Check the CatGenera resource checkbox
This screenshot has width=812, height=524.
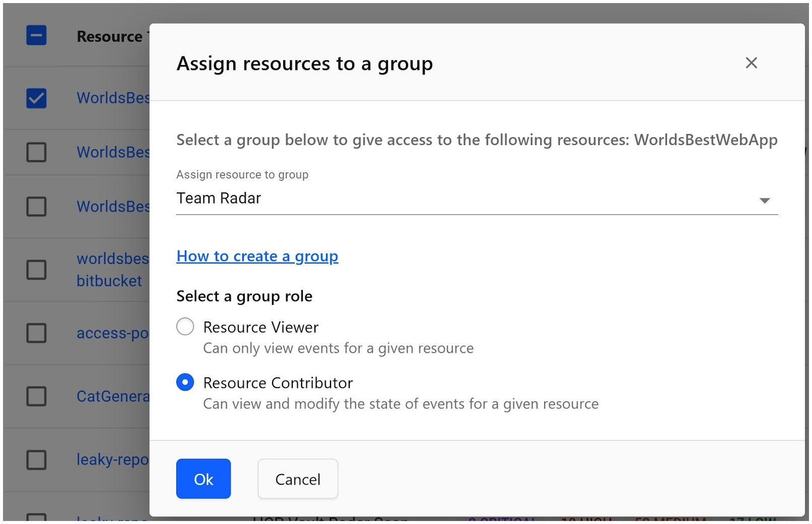click(36, 396)
